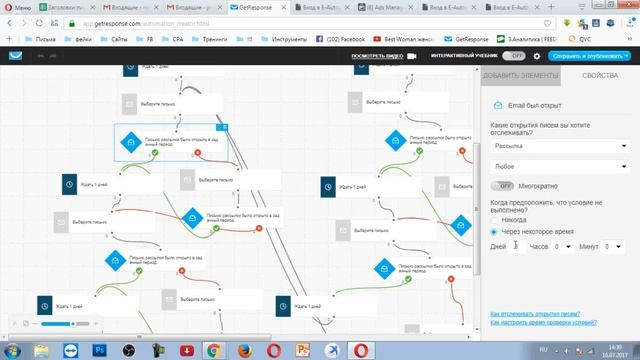
Task: Switch to the ДОБАВИТЬ ЭЛЕМЕНТЫ tab
Action: [521, 76]
